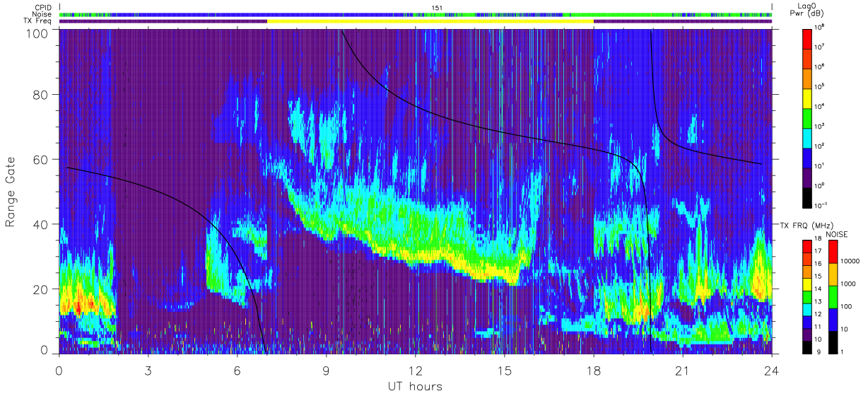This screenshot has width=868, height=401.
Task: Click the green segment of NOISE colorbar
Action: (x=833, y=297)
